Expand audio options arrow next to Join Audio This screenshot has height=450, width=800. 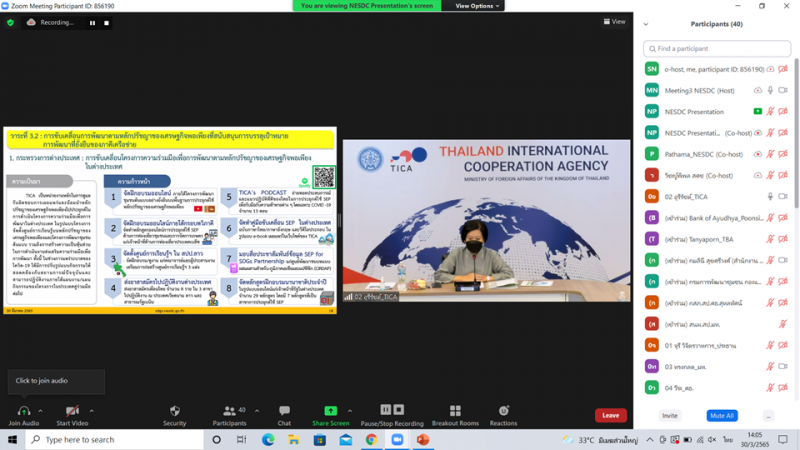coord(40,411)
